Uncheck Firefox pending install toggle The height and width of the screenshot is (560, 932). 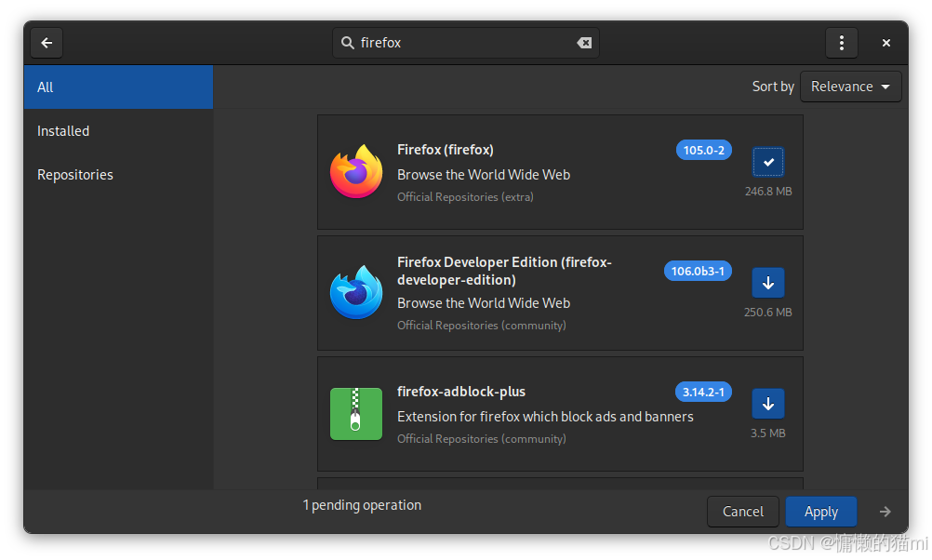tap(768, 162)
